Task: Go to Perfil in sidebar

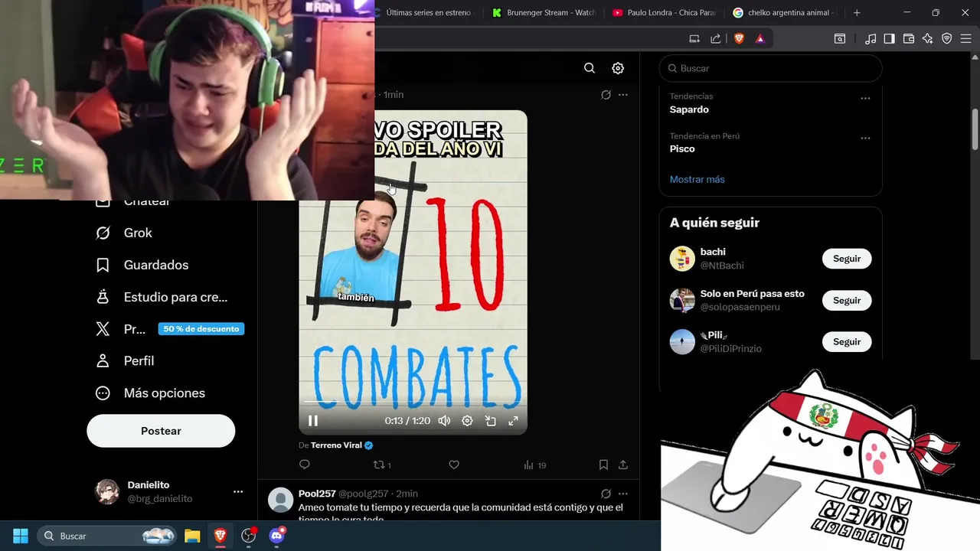Action: click(125, 360)
